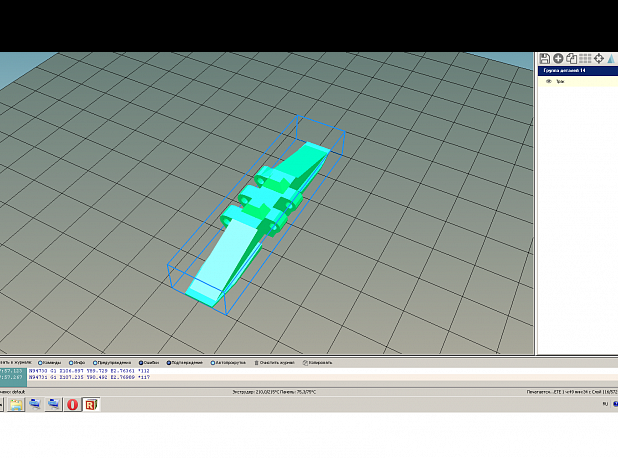Click the blue triangle scale icon
This screenshot has width=618, height=458.
click(611, 58)
